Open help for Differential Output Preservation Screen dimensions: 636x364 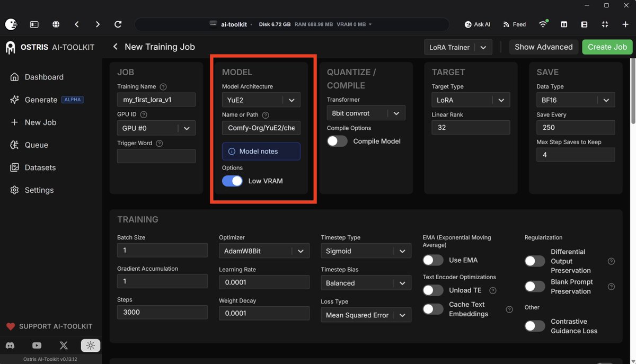pos(611,261)
